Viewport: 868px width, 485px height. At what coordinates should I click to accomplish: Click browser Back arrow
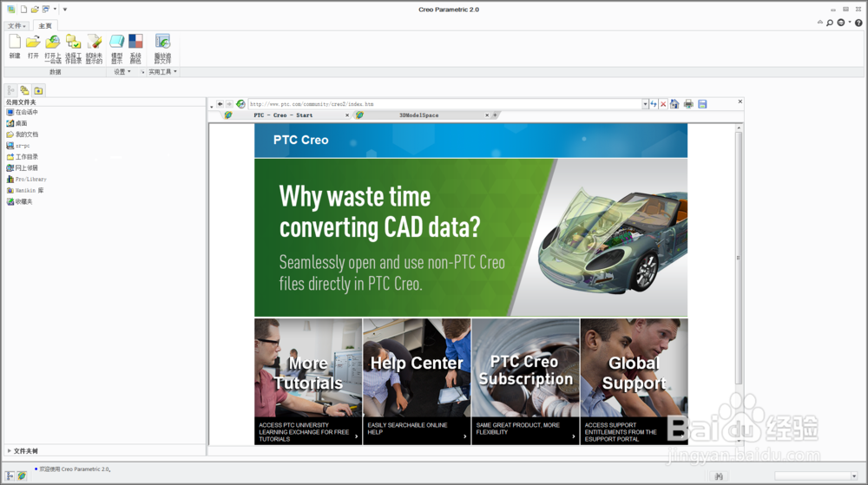point(220,104)
